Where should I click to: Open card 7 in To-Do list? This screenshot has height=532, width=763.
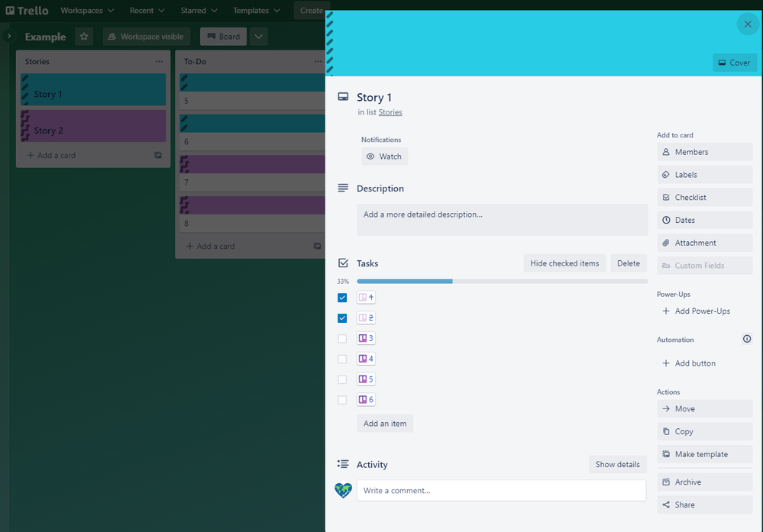point(252,173)
